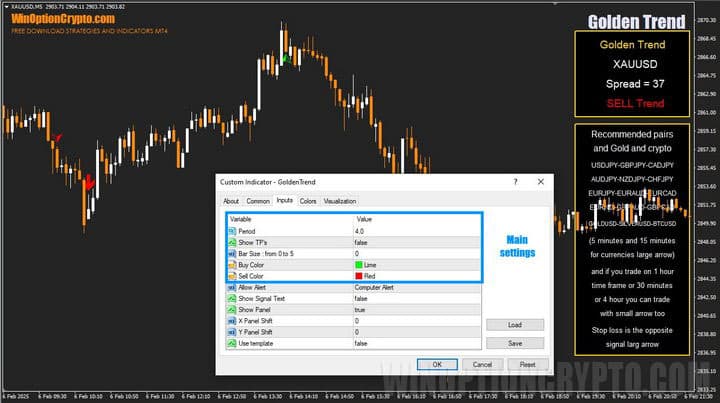This screenshot has width=720, height=403.
Task: Click the Show TP's variable icon
Action: (232, 242)
